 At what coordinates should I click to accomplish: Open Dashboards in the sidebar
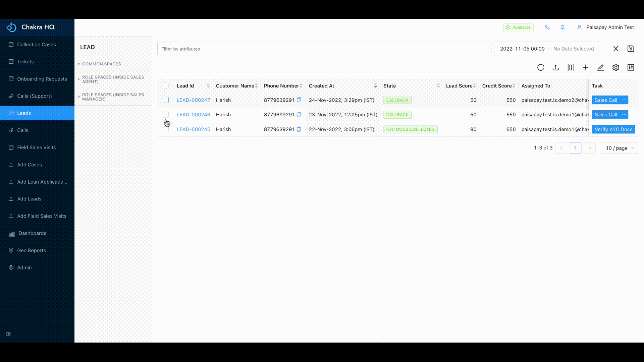(32, 233)
